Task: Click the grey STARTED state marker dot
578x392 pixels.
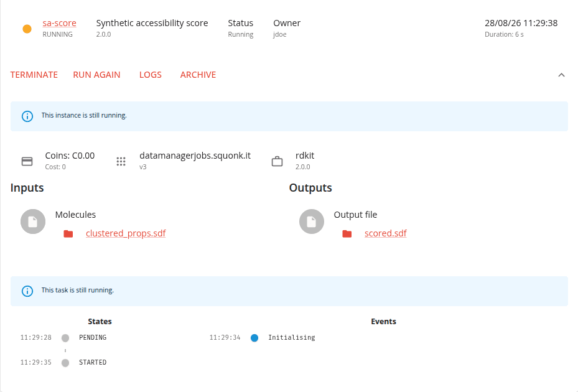Action: point(65,363)
